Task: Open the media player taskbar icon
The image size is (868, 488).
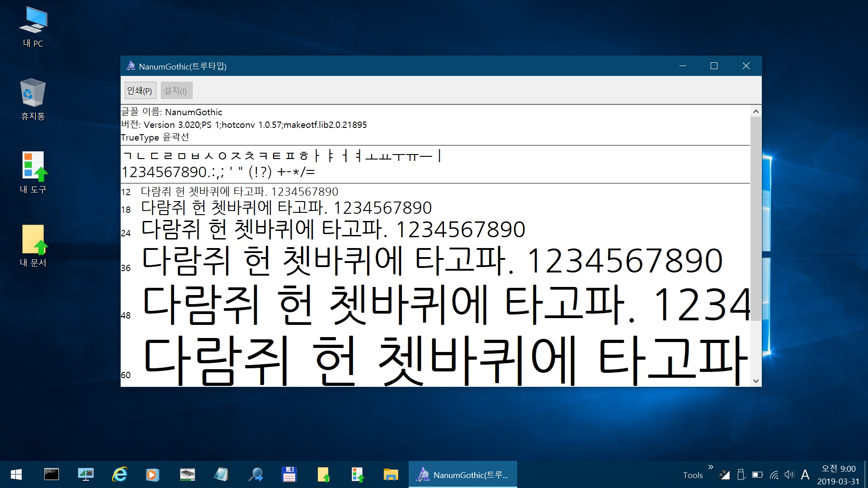Action: 153,474
